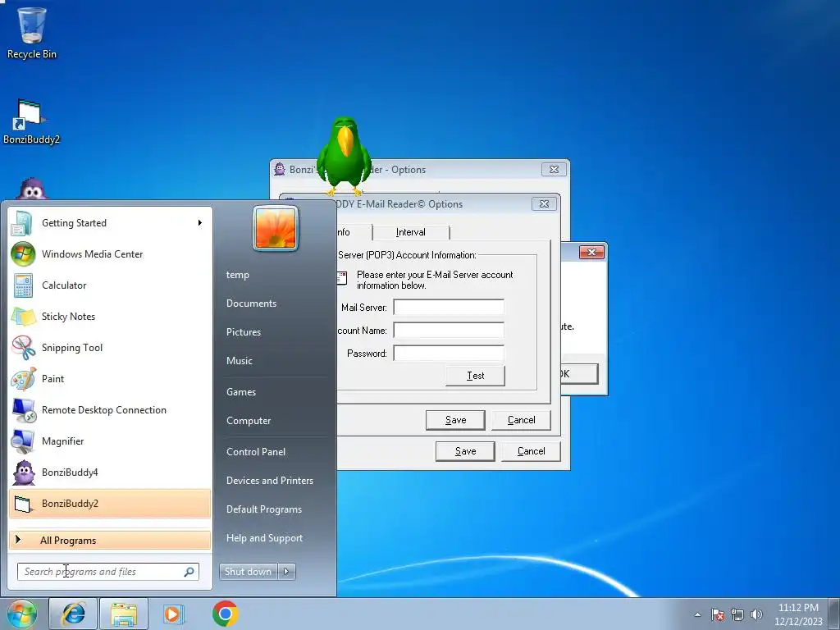Open Paint from the Start menu
The image size is (840, 630).
[110, 379]
